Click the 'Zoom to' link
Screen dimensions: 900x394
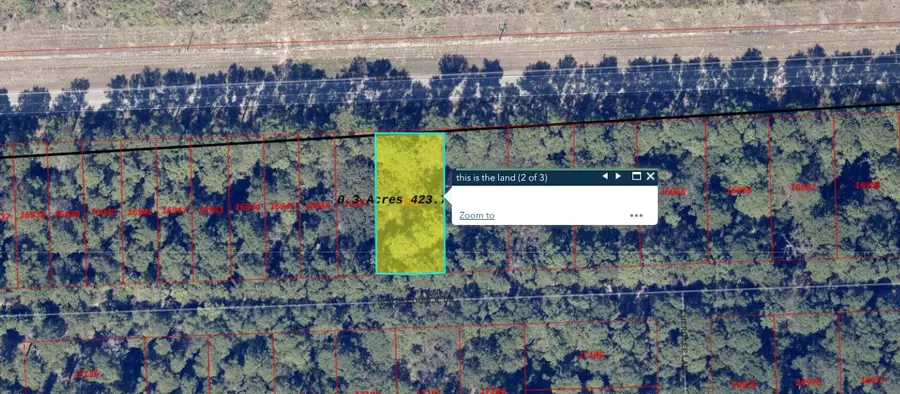[476, 215]
